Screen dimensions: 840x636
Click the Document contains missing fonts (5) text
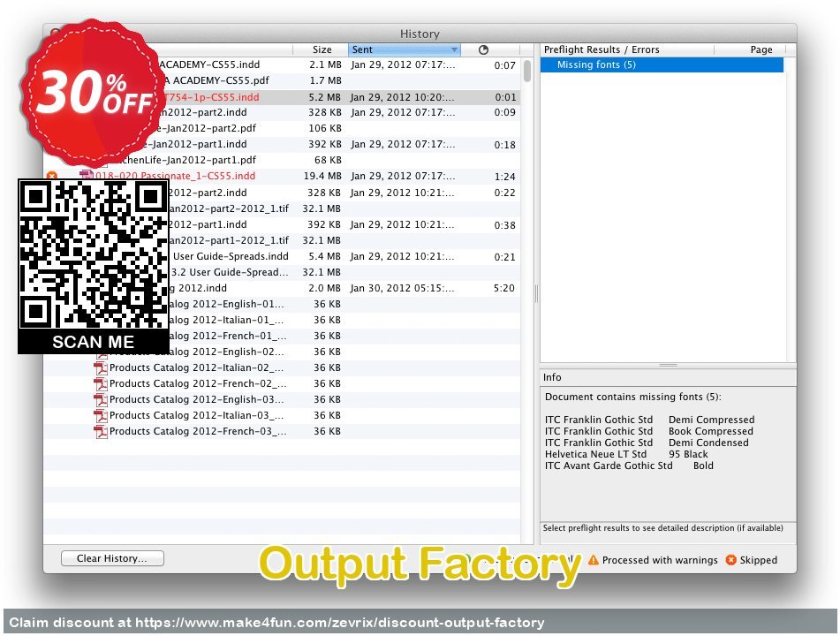click(x=633, y=397)
